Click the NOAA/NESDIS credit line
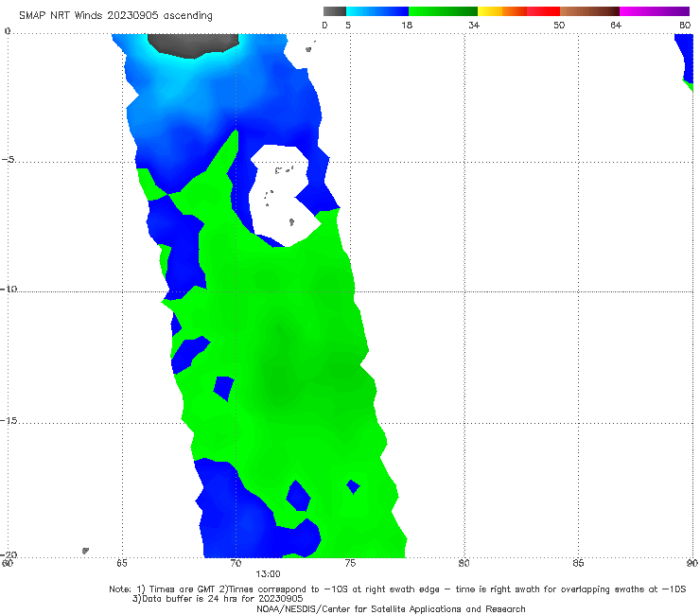Image resolution: width=700 pixels, height=615 pixels. coord(391,608)
